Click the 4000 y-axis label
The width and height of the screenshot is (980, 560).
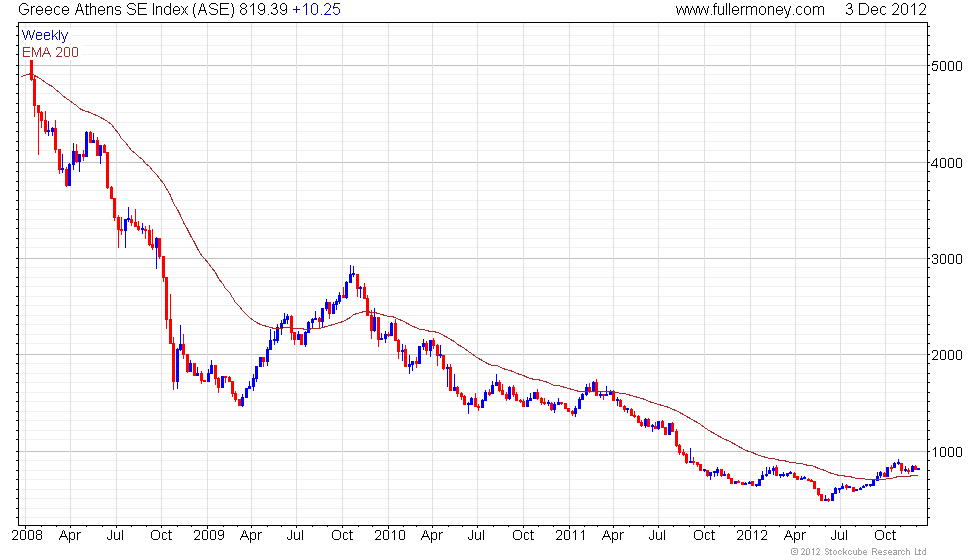pyautogui.click(x=947, y=163)
